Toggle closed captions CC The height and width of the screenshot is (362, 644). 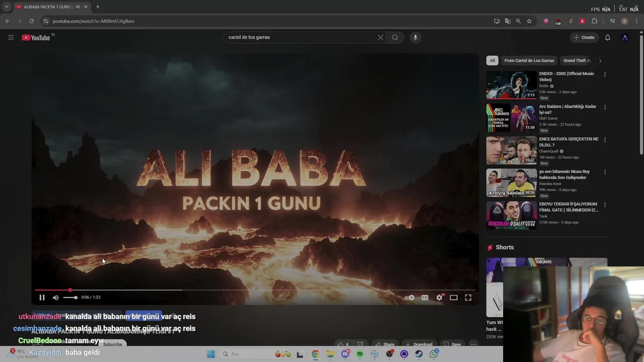click(425, 298)
